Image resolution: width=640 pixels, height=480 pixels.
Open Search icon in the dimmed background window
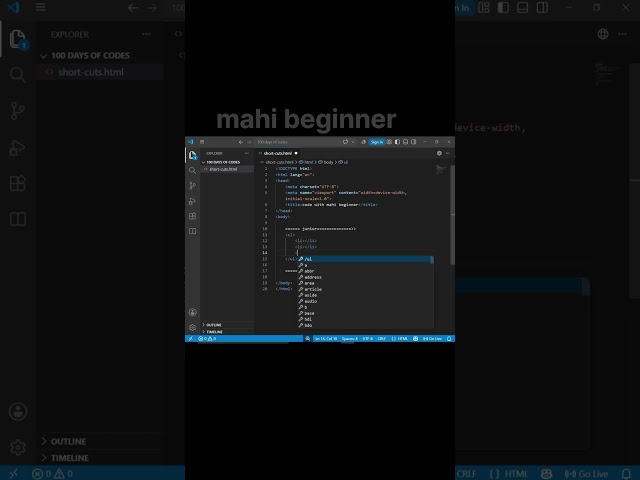pos(18,75)
